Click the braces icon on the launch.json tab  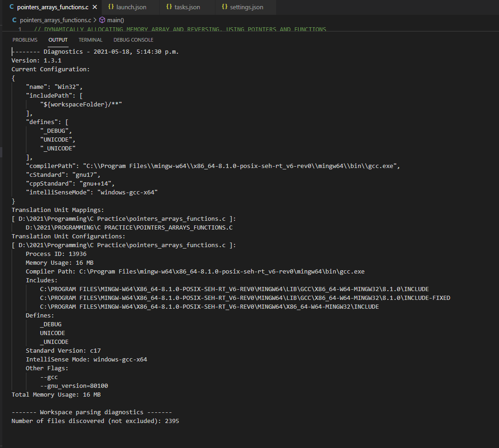pyautogui.click(x=110, y=7)
